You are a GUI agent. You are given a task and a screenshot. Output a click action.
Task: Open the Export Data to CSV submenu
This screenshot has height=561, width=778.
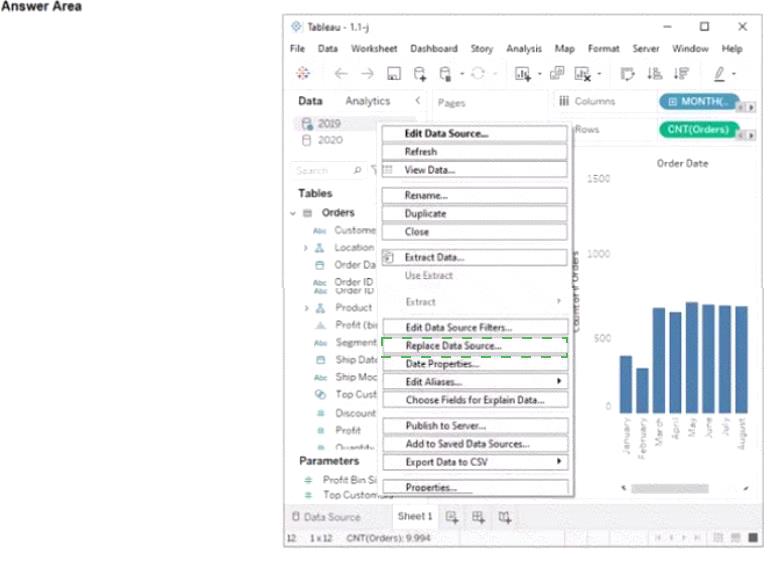point(475,462)
